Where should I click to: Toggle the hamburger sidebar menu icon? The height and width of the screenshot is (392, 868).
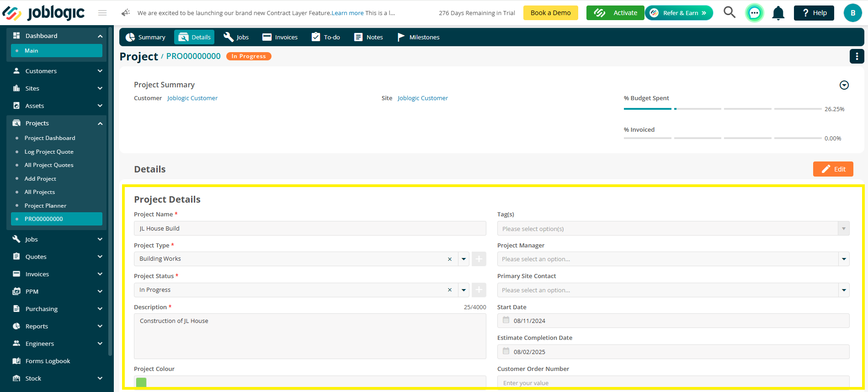102,13
